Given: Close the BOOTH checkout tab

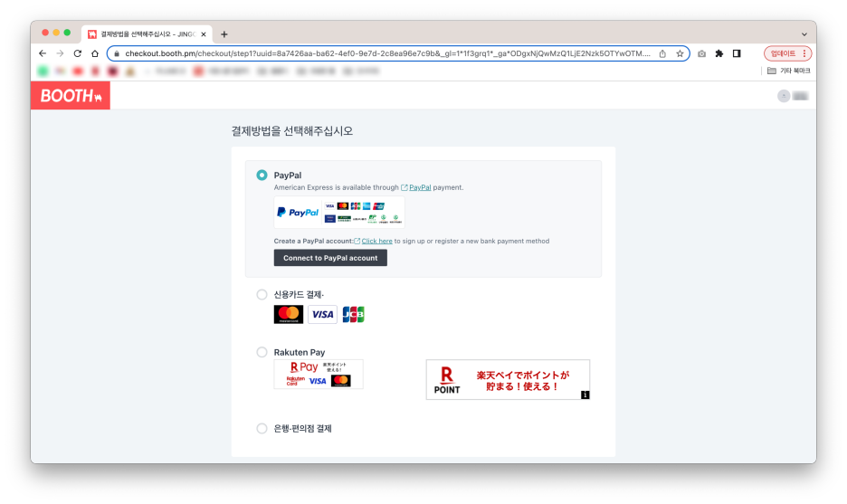Looking at the screenshot, I should [204, 34].
